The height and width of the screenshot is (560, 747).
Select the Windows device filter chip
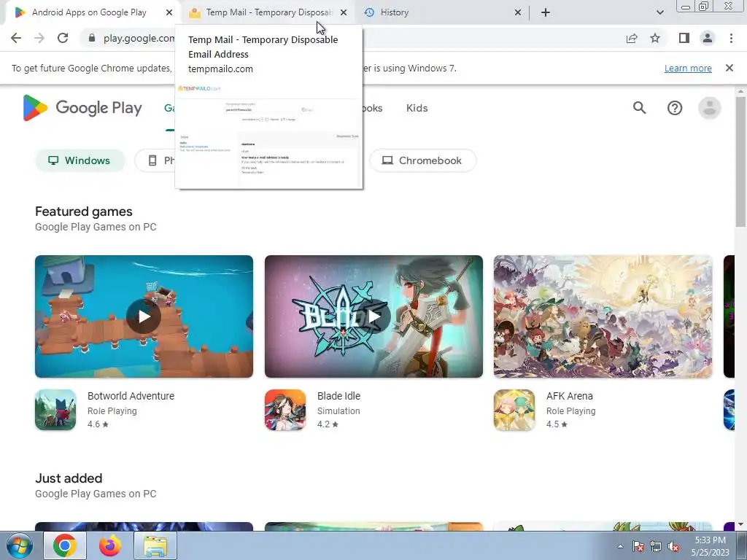coord(80,160)
